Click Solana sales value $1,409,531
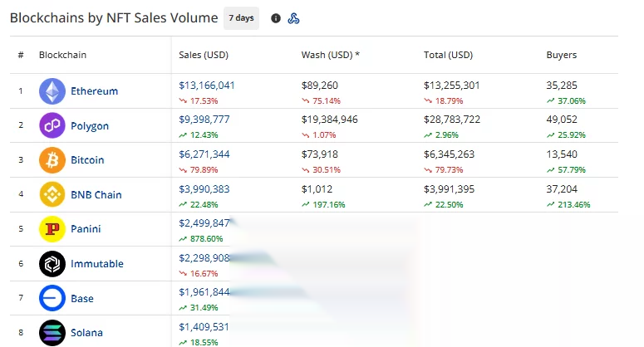The height and width of the screenshot is (347, 644). 204,327
